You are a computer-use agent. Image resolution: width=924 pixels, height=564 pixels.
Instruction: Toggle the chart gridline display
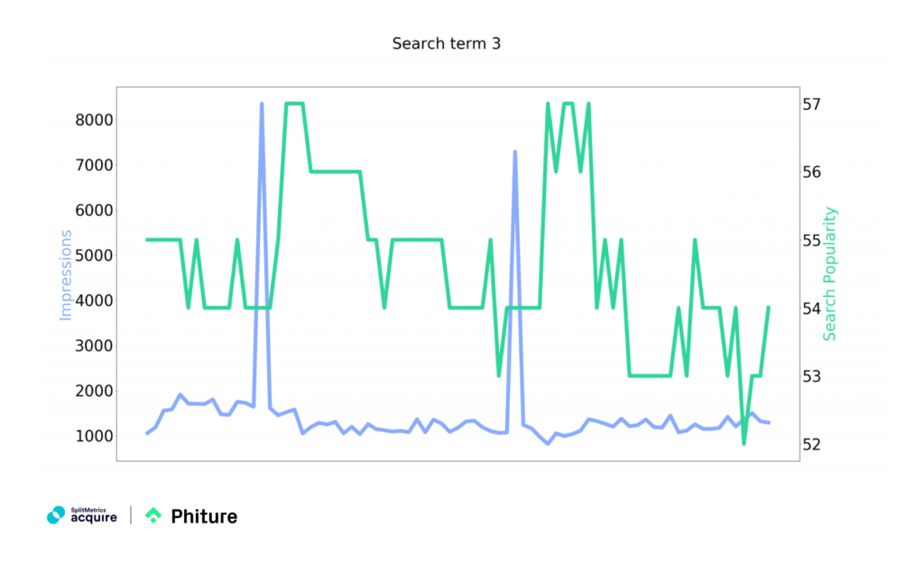pyautogui.click(x=458, y=275)
